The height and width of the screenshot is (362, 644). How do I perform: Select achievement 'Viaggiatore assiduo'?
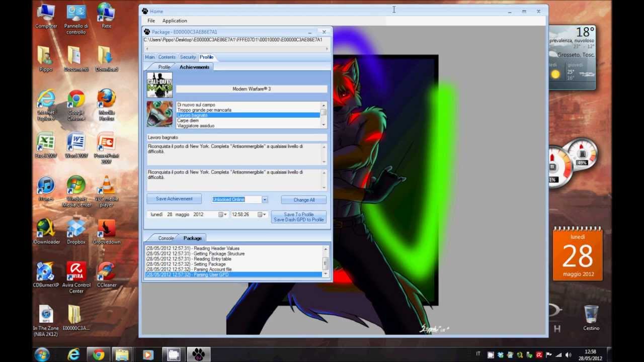[x=248, y=126]
